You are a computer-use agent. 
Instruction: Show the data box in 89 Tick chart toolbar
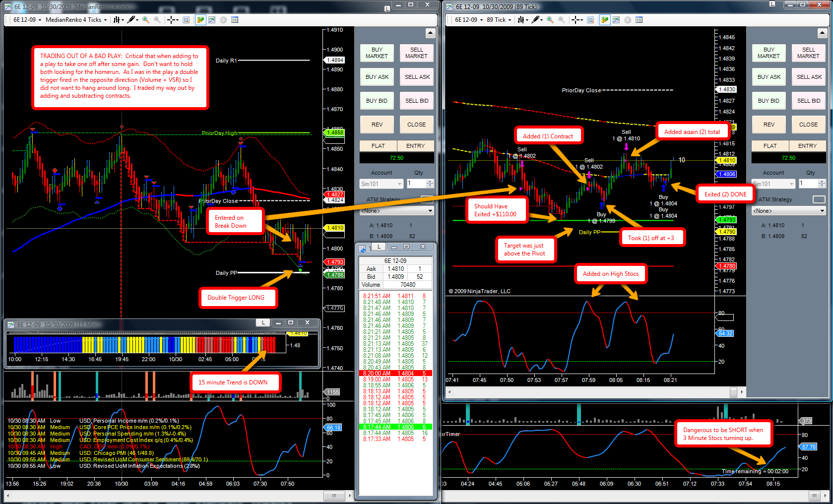[x=590, y=20]
